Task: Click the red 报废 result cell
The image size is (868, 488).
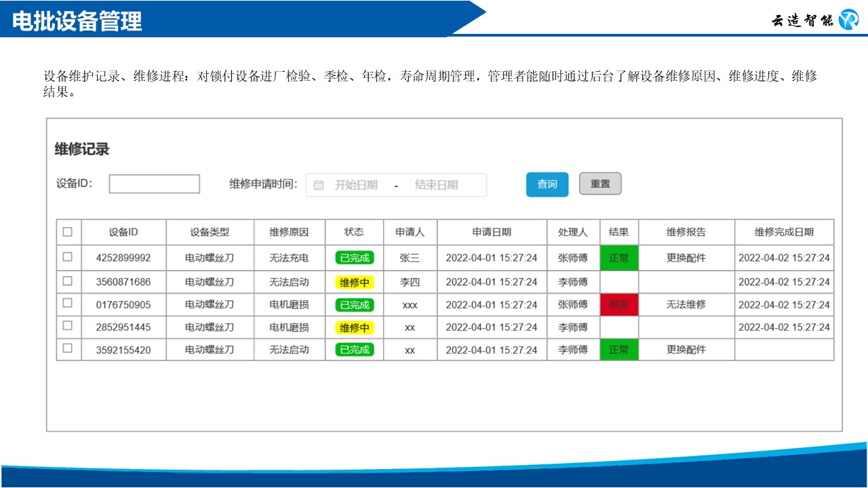Action: click(619, 304)
